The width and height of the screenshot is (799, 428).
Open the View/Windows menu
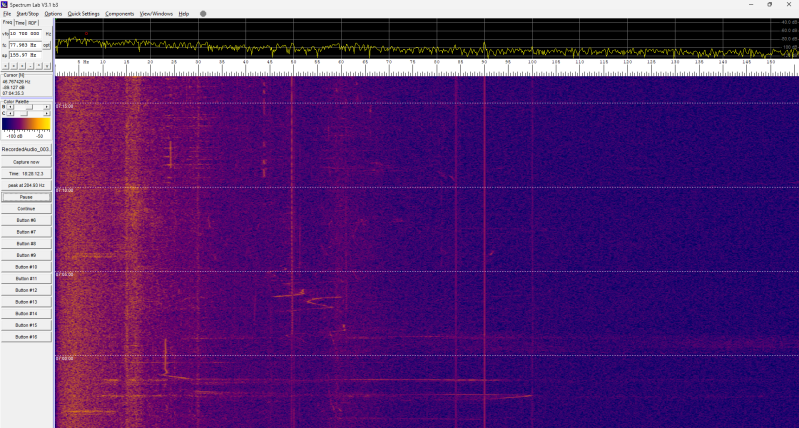[x=156, y=14]
